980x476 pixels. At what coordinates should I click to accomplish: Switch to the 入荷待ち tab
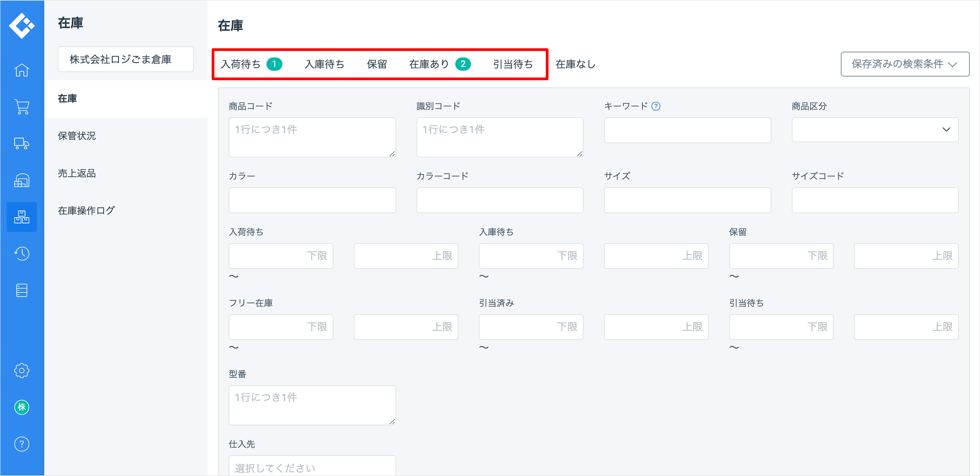point(251,64)
